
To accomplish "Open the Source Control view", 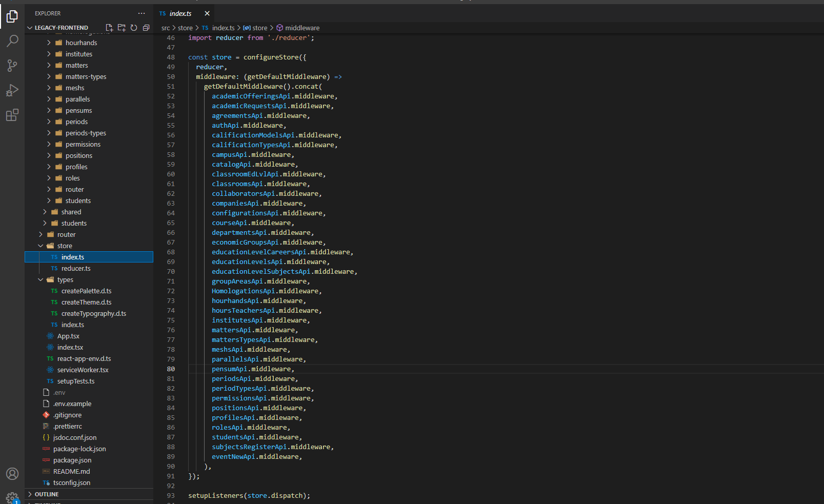I will 12,66.
